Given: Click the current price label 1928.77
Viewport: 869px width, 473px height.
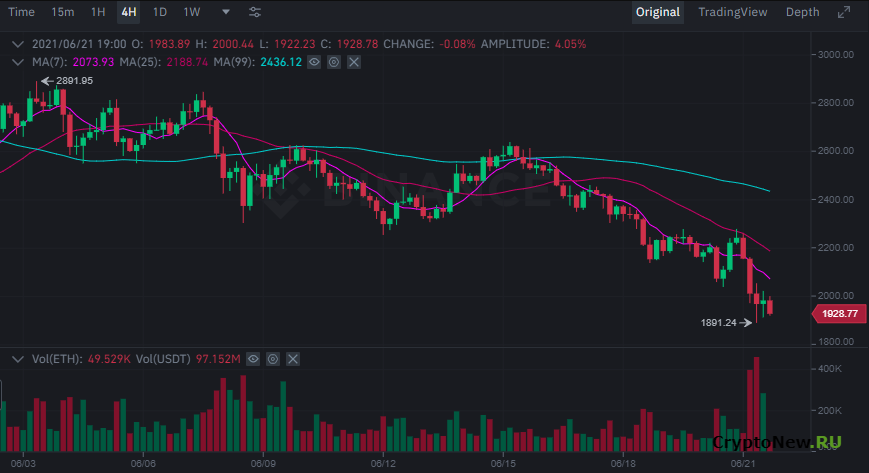Looking at the screenshot, I should point(839,314).
